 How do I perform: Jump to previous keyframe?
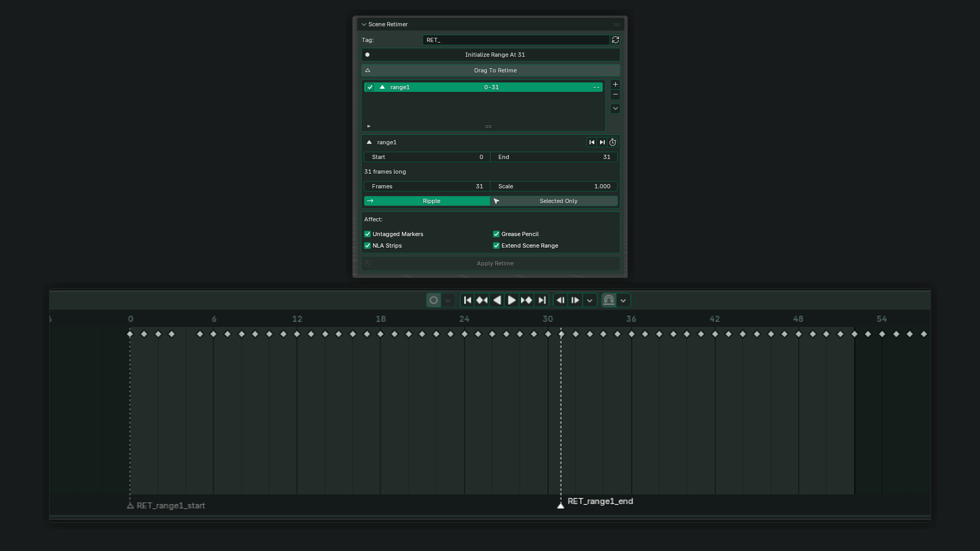pyautogui.click(x=482, y=300)
